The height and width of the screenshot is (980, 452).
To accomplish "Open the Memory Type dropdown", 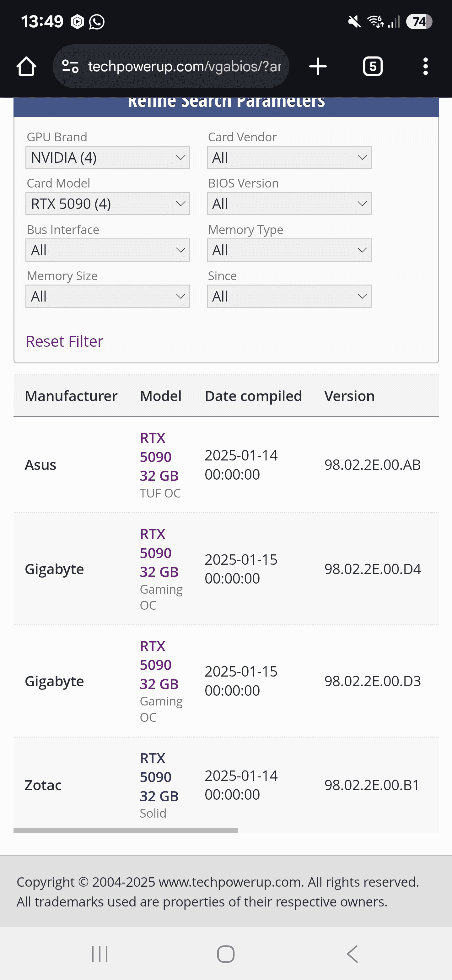I will pyautogui.click(x=289, y=250).
